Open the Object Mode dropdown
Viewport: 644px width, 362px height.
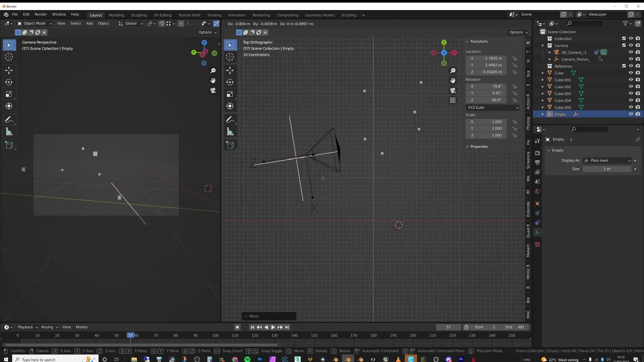point(35,23)
